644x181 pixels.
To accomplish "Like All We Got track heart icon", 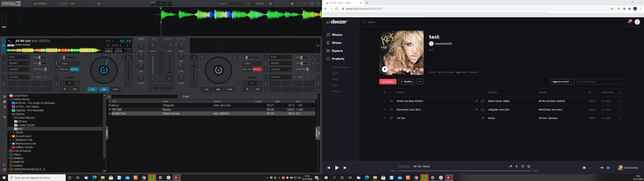I will pyautogui.click(x=391, y=101).
